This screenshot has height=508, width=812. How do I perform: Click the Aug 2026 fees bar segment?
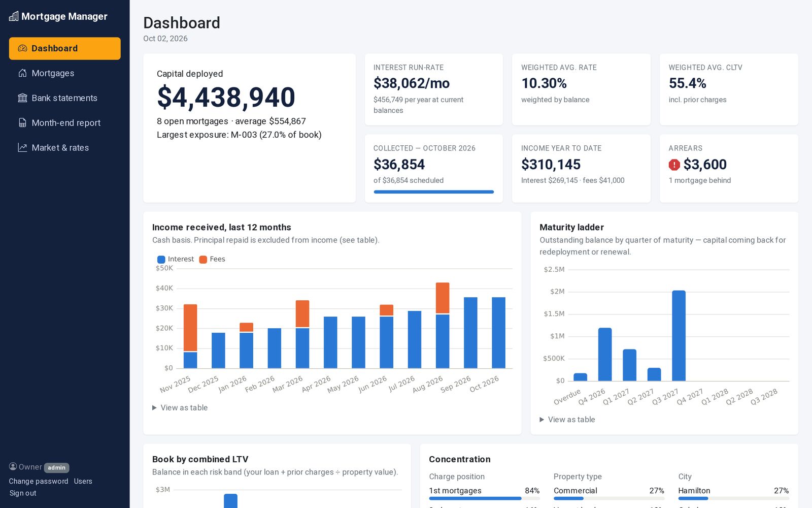[x=443, y=298]
